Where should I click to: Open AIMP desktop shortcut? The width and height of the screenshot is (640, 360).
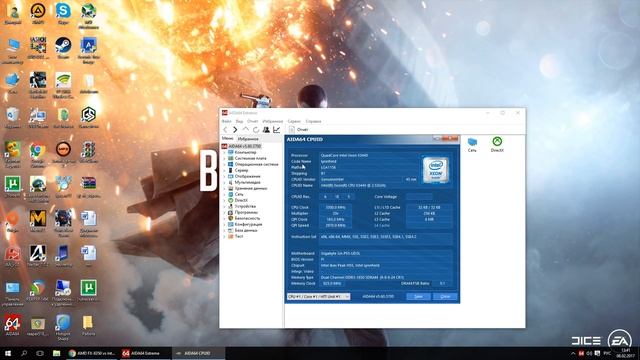38,13
